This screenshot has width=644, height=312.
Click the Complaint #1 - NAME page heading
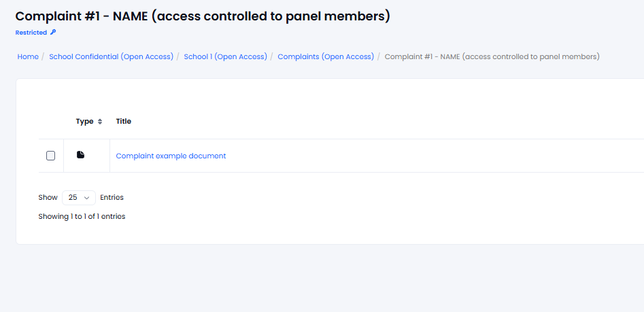[x=203, y=16]
